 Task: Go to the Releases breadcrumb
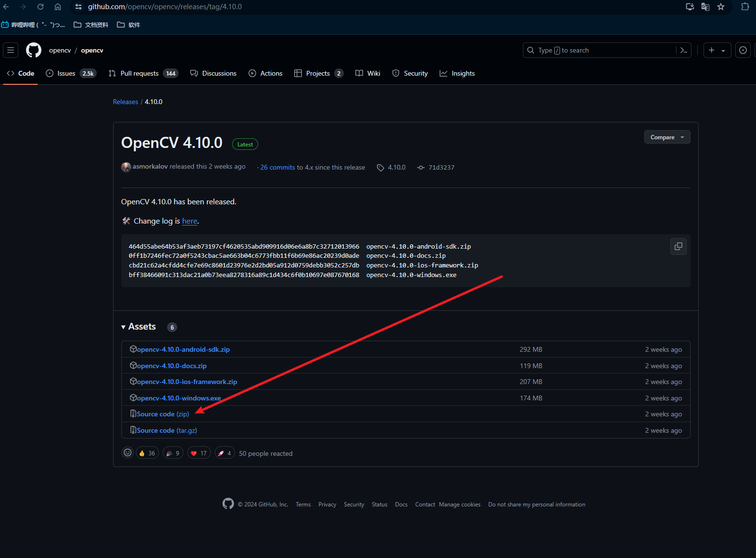tap(126, 102)
